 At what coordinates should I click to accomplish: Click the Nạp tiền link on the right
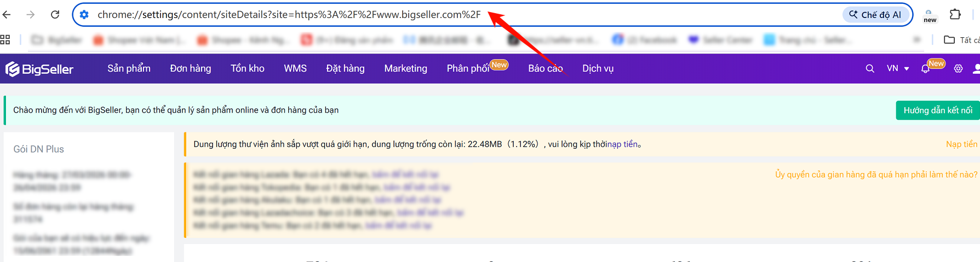(x=961, y=144)
